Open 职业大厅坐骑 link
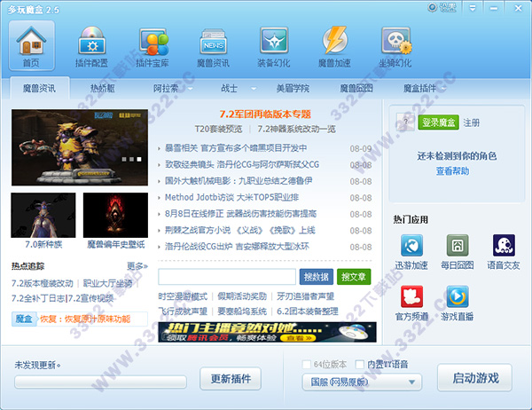 pos(107,283)
